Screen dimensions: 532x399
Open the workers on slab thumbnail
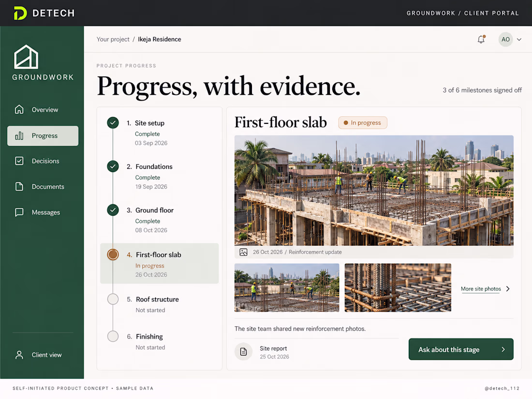pos(287,288)
